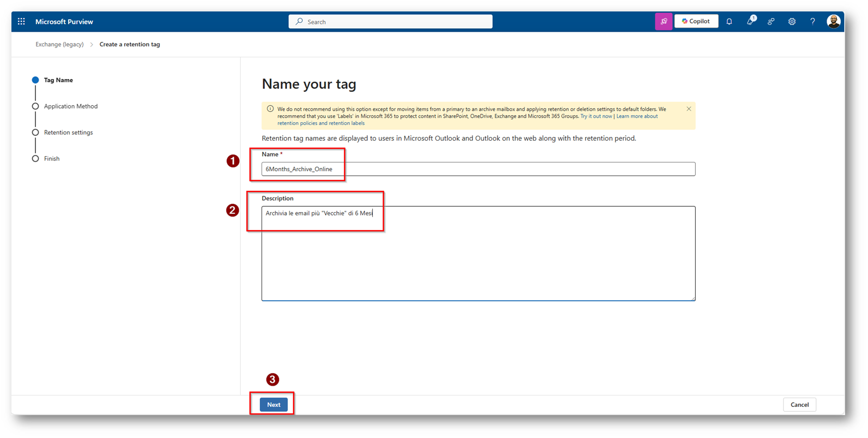Focus the Search box in the header
868x438 pixels.
point(391,22)
